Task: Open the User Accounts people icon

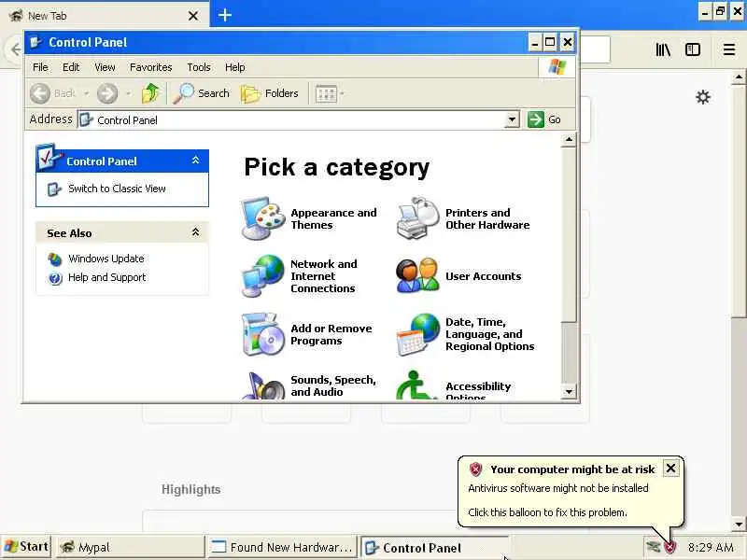Action: pyautogui.click(x=417, y=275)
